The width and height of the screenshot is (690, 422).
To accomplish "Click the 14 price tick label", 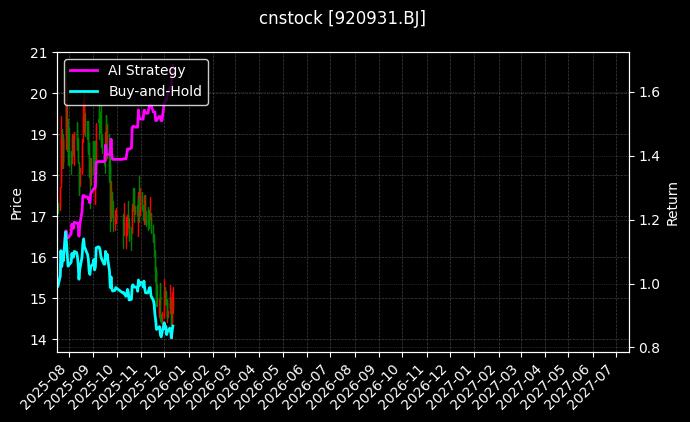I will (x=39, y=340).
